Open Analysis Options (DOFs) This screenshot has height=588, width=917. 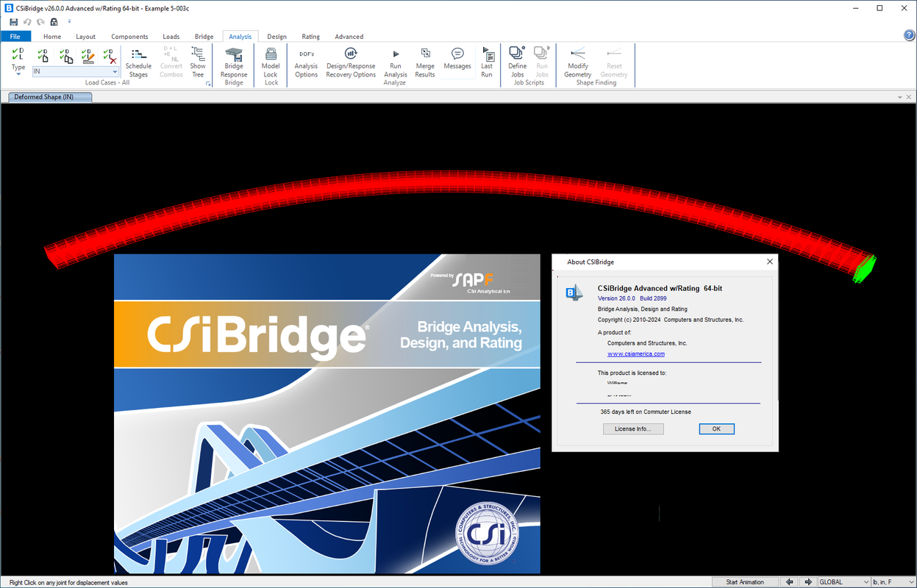[306, 62]
